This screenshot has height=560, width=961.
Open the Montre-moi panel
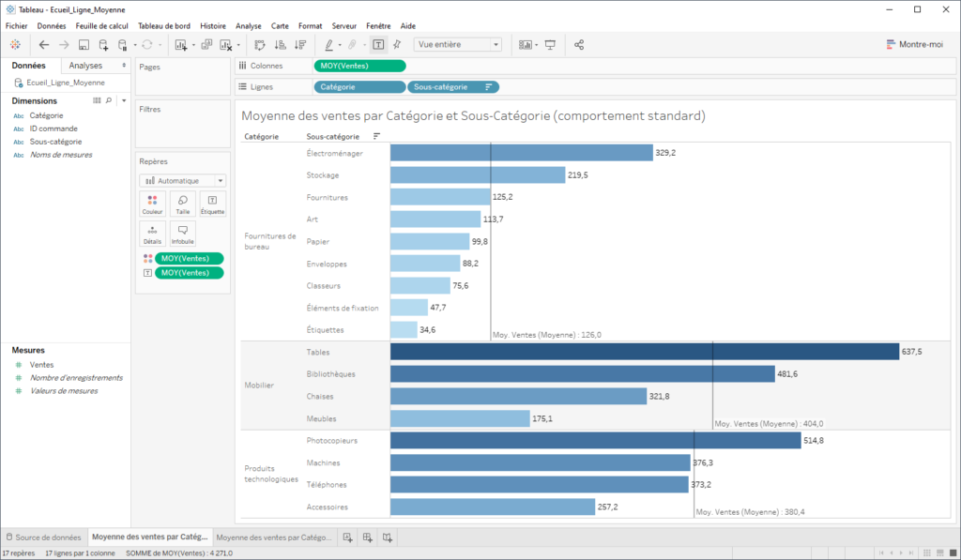coord(914,44)
